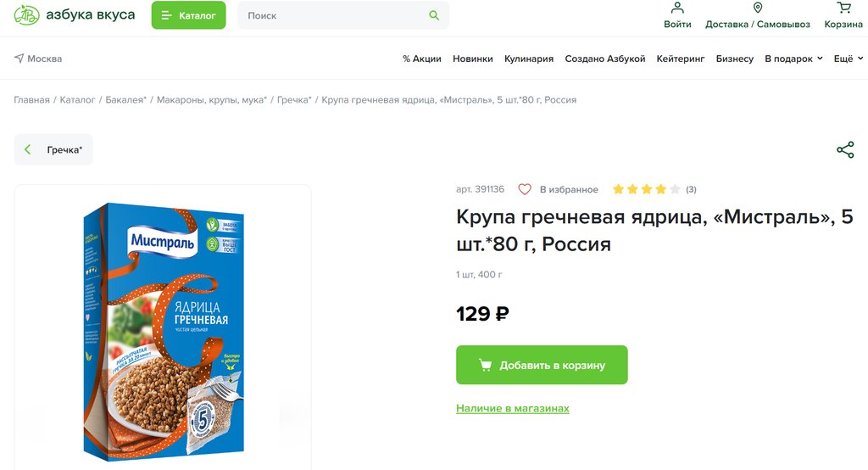Screen dimensions: 868x470
Task: Open the Каталог menu button
Action: tap(188, 15)
